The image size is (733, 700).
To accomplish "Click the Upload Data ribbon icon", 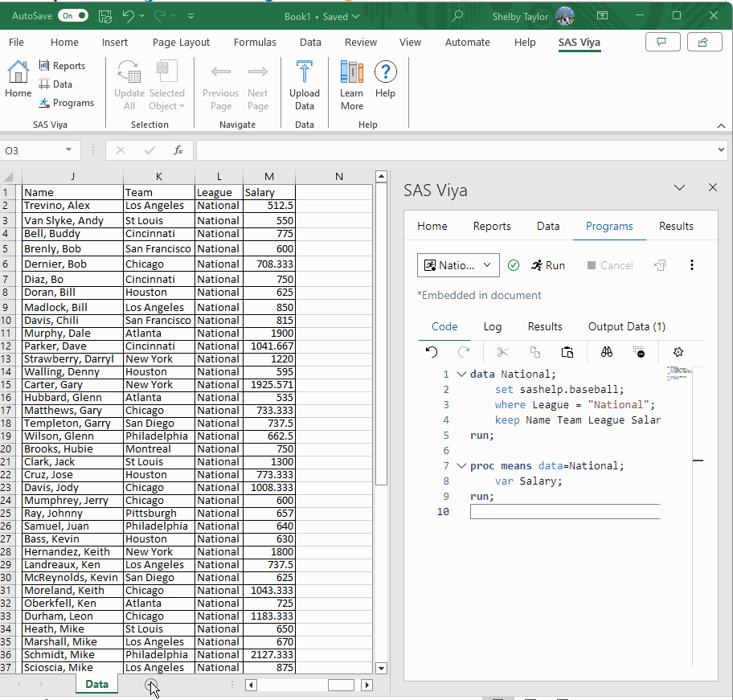I will 304,85.
